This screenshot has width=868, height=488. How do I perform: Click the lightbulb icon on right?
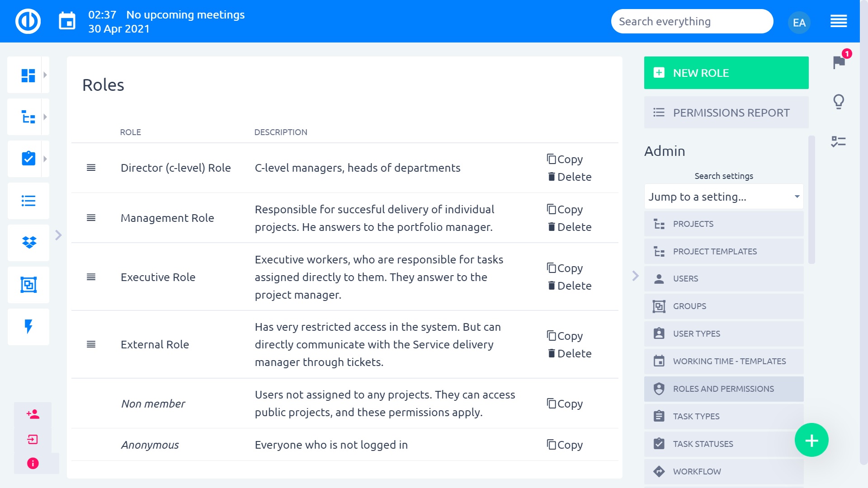point(839,102)
